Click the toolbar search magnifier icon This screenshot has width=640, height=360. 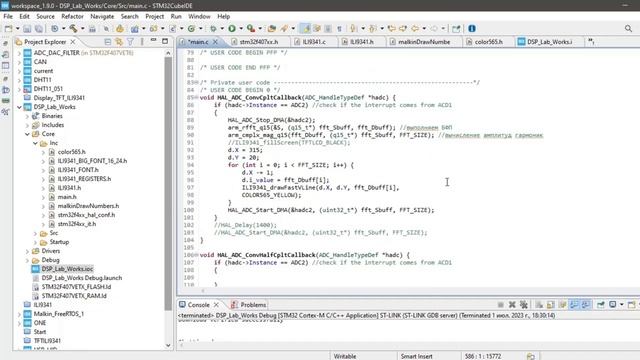click(628, 29)
